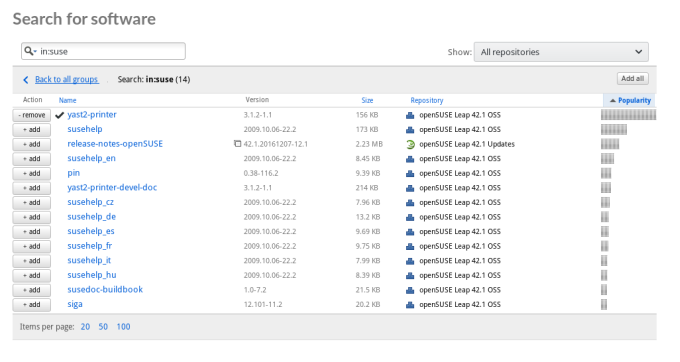Click repository icon in the susehelp row
680x362 pixels.
pyautogui.click(x=410, y=130)
